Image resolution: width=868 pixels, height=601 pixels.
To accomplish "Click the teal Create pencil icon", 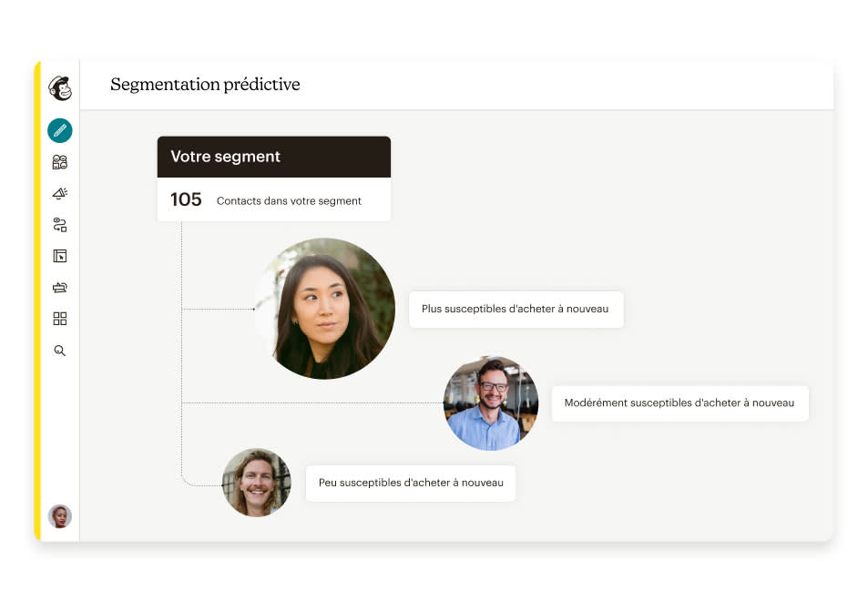I will click(x=60, y=130).
